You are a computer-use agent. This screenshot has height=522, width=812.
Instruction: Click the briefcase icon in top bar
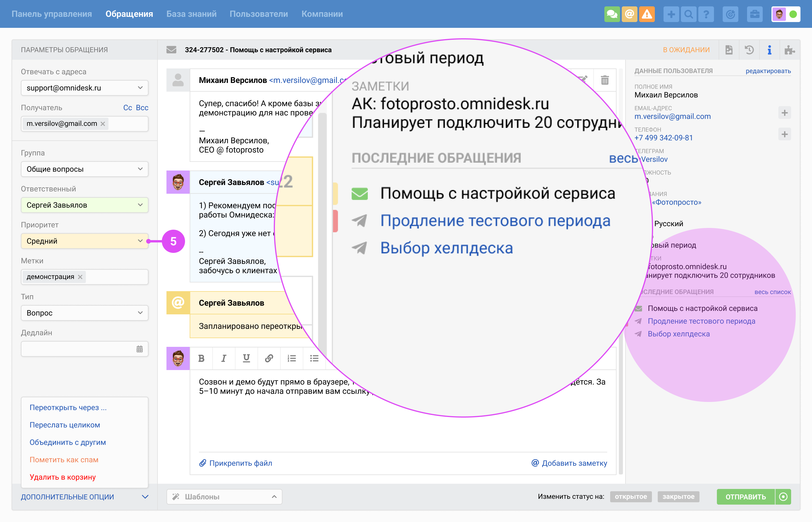(754, 14)
